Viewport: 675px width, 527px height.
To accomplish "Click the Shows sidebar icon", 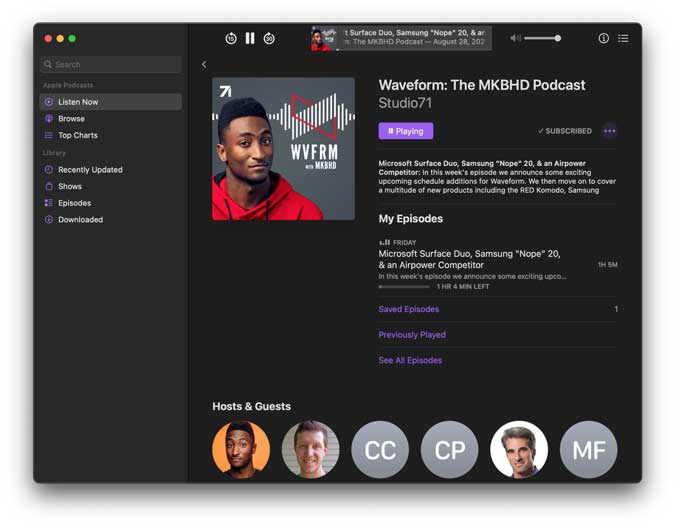I will pyautogui.click(x=49, y=186).
